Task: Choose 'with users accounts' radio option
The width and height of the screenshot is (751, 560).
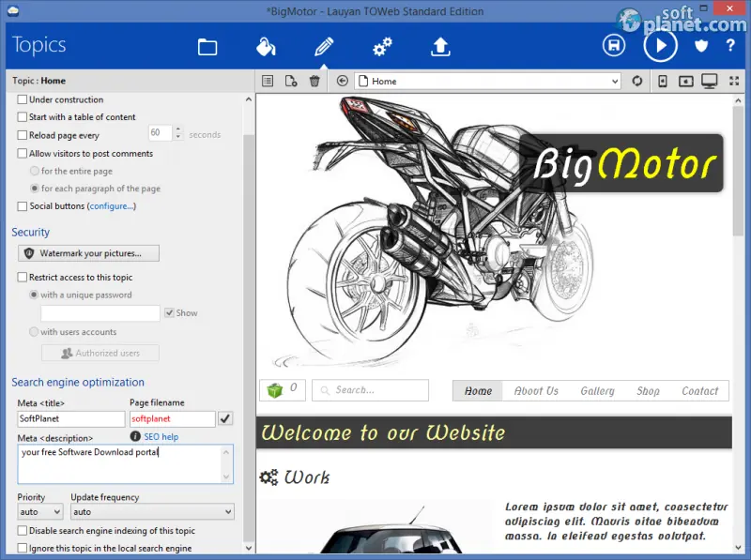Action: [34, 332]
